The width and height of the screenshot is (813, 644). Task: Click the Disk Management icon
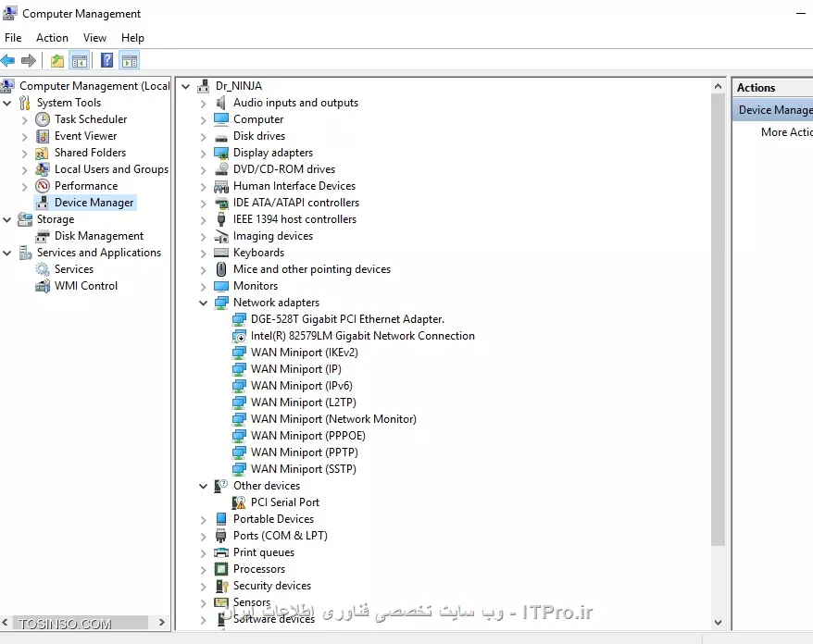tap(43, 236)
